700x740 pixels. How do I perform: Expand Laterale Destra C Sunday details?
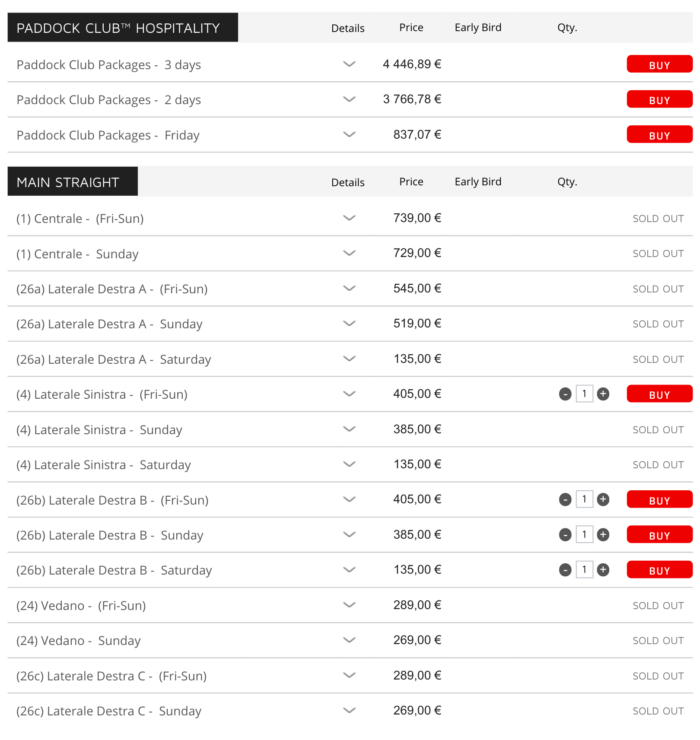coord(349,710)
